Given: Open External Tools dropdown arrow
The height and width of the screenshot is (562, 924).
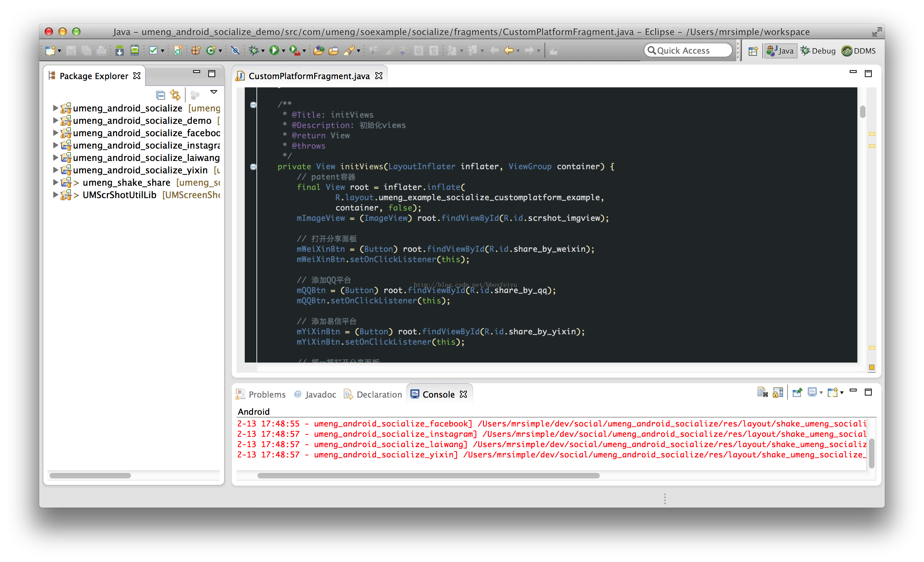Looking at the screenshot, I should (304, 51).
